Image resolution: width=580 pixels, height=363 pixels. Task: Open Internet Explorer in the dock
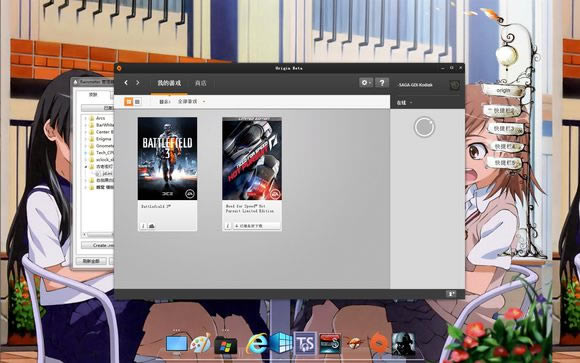tap(257, 344)
